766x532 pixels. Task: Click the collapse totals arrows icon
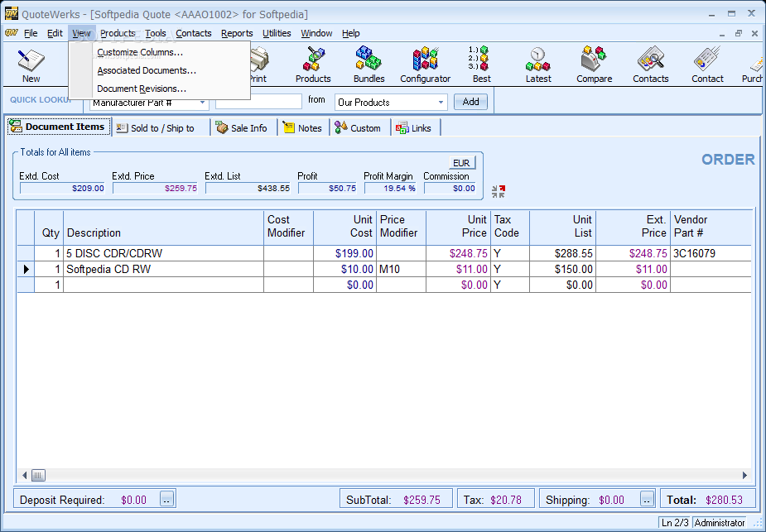click(x=499, y=191)
